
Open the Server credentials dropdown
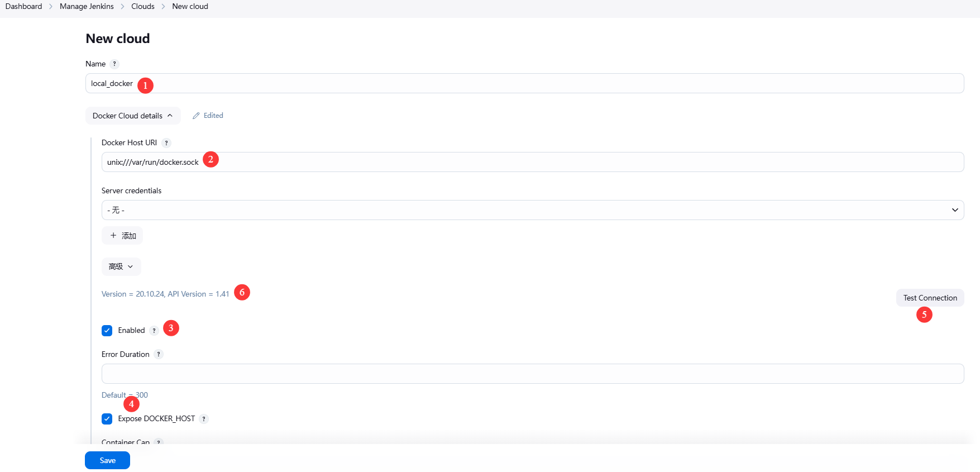532,210
